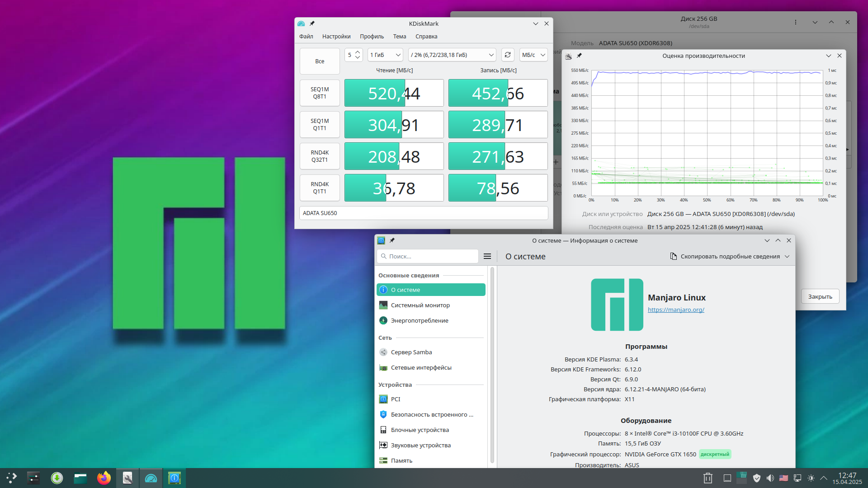868x488 pixels.
Task: Open the system settings icon on the taskbar
Action: click(x=33, y=478)
